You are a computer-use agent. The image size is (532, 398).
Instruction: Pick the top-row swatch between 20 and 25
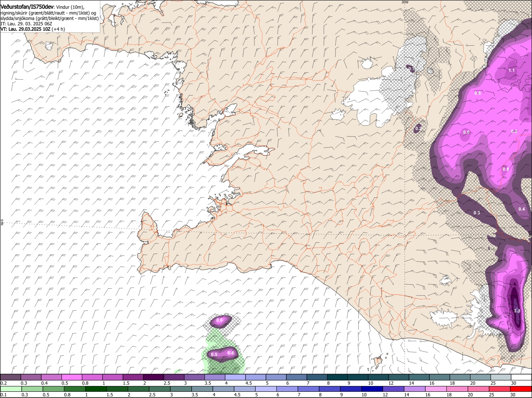tap(480, 377)
